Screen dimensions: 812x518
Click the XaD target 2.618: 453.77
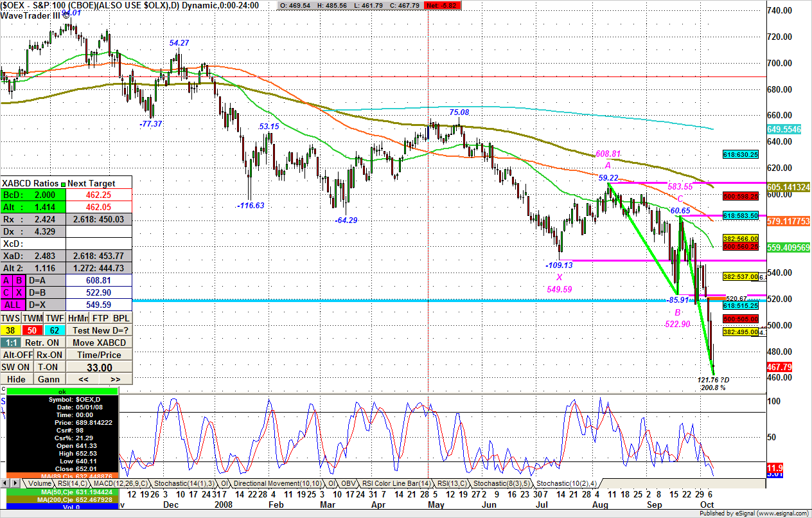click(x=100, y=256)
